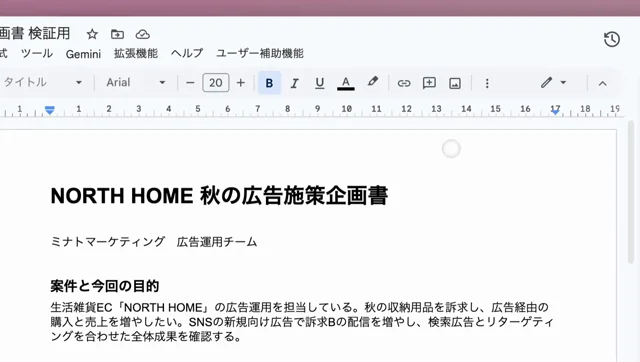Image resolution: width=640 pixels, height=362 pixels.
Task: Open the highlight color pen
Action: click(372, 82)
